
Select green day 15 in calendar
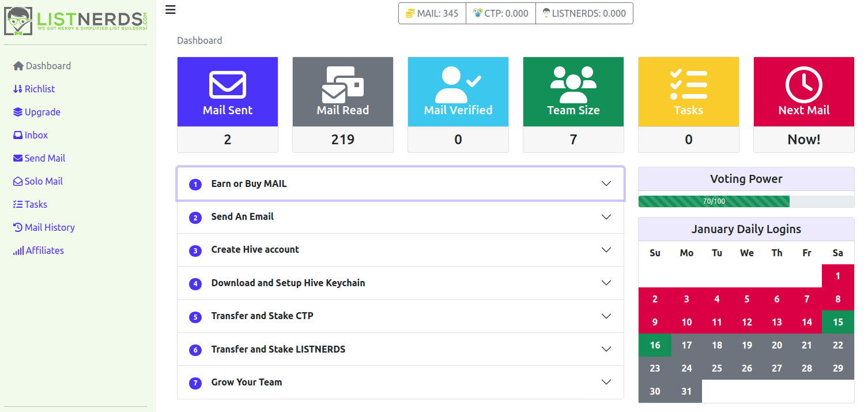tap(838, 322)
